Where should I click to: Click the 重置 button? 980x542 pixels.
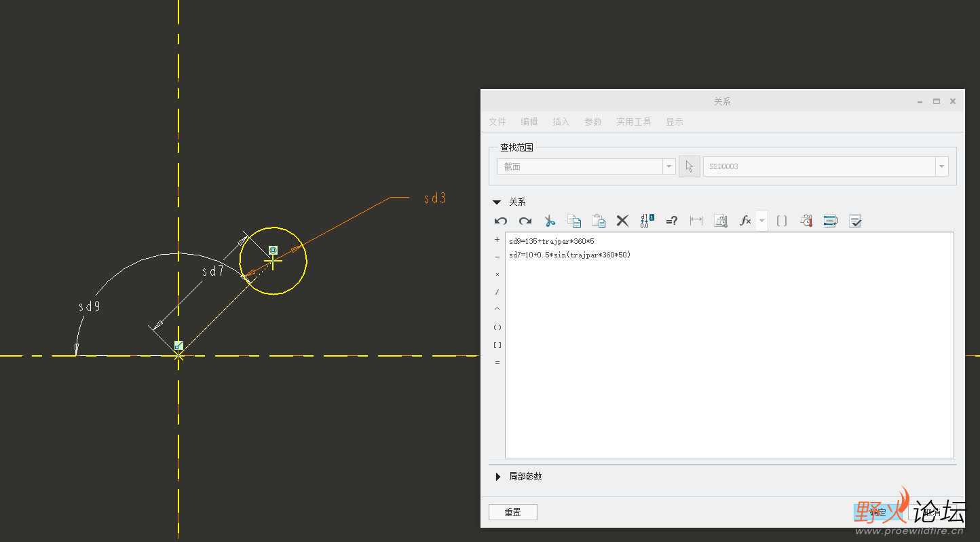coord(513,512)
